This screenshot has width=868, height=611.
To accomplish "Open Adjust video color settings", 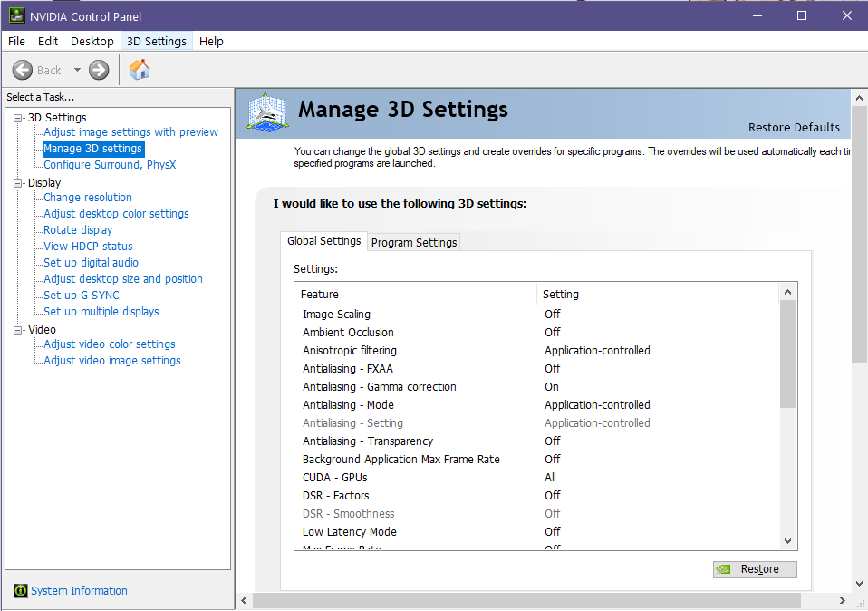I will pos(110,344).
